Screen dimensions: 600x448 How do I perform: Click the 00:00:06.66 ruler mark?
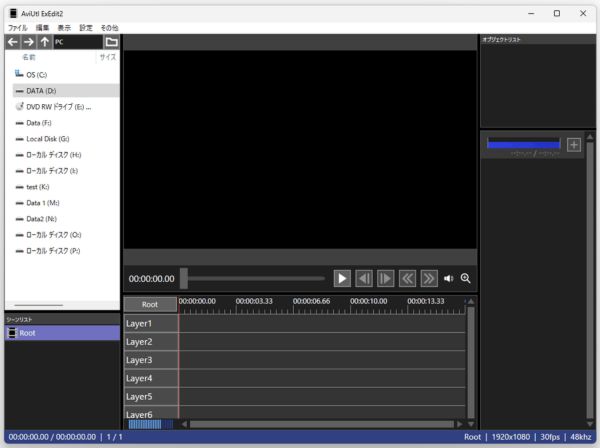pyautogui.click(x=311, y=301)
